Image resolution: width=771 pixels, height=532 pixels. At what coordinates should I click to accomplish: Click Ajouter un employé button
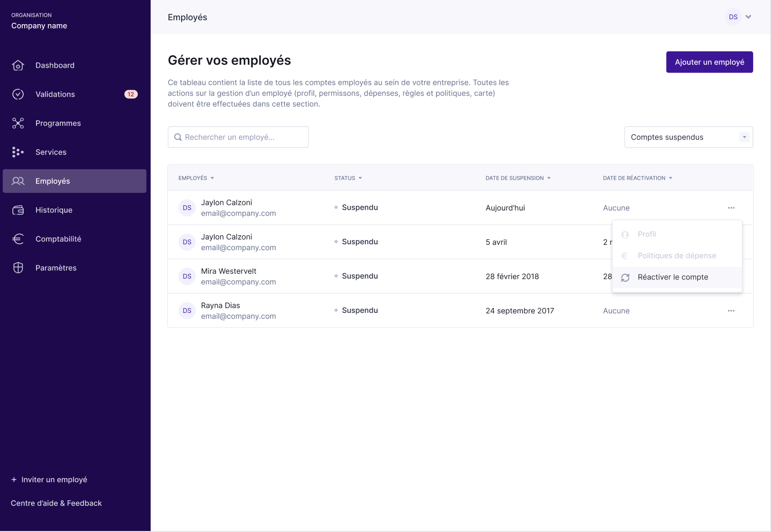[709, 62]
